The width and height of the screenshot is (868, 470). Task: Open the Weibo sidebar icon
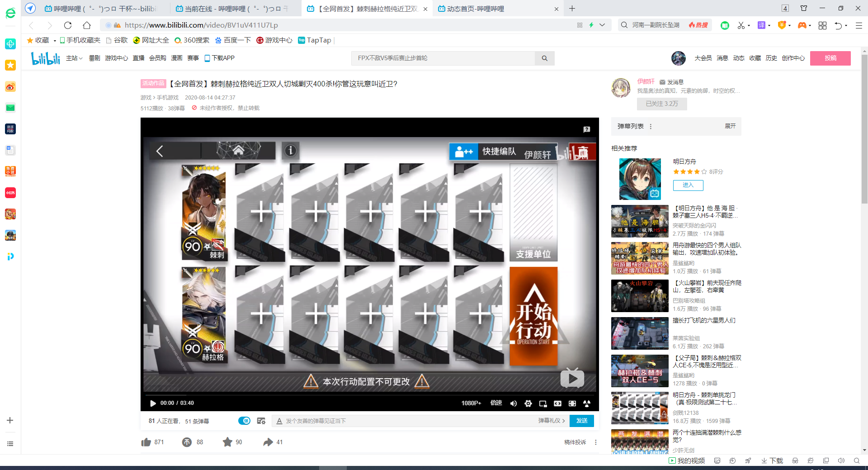10,86
